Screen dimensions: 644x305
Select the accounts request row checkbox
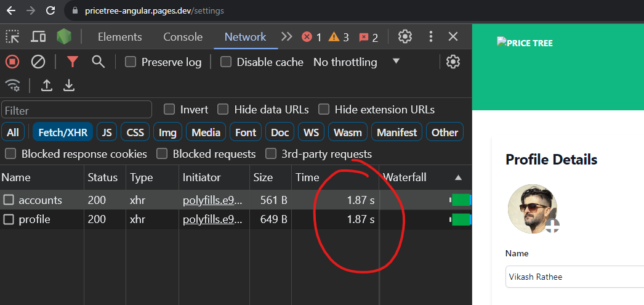9,200
